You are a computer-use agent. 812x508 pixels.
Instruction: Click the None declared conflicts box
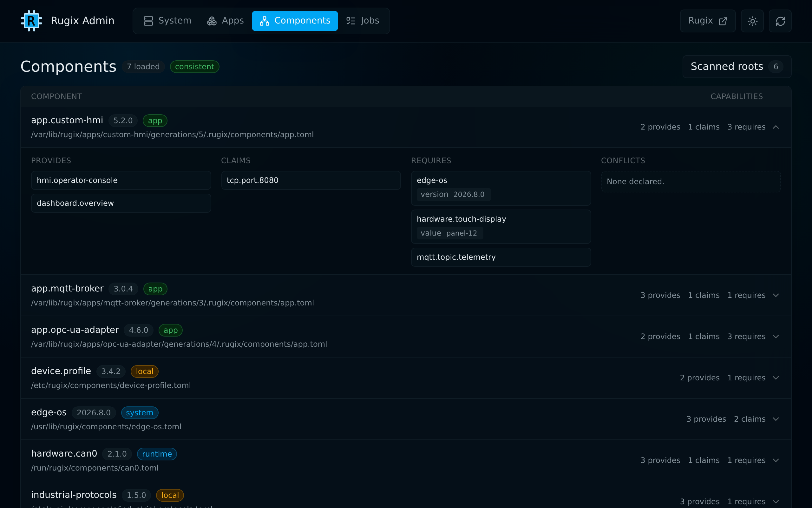coord(691,182)
